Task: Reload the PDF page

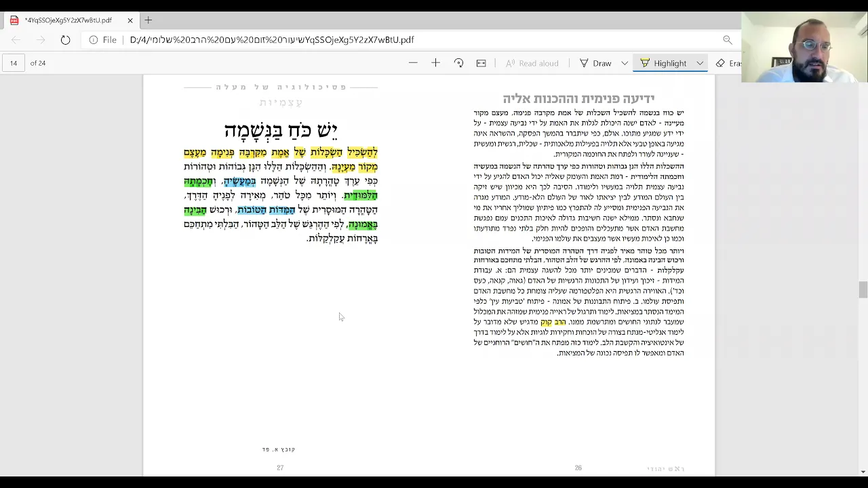Action: click(65, 40)
